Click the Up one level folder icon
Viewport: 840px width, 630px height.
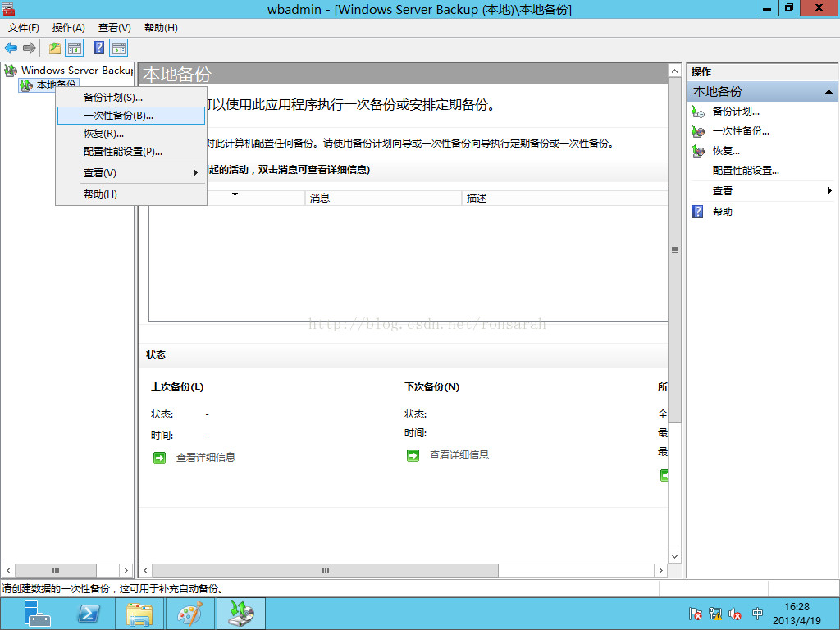[x=55, y=48]
